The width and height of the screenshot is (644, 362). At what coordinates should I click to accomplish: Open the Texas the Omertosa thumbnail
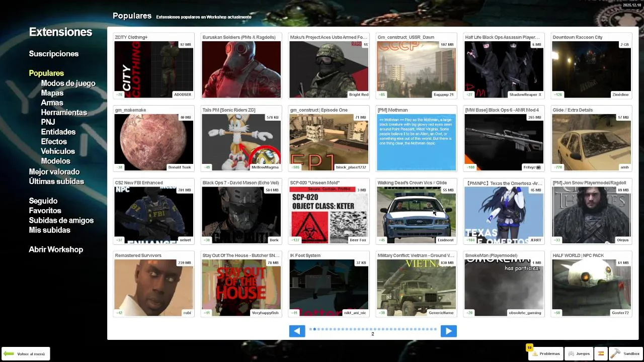pos(504,215)
